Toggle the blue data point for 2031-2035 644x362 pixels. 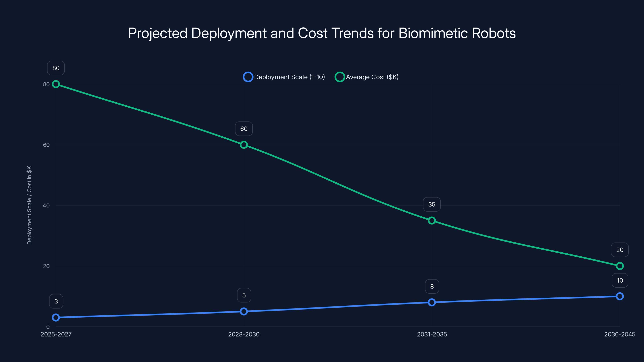[x=432, y=302]
